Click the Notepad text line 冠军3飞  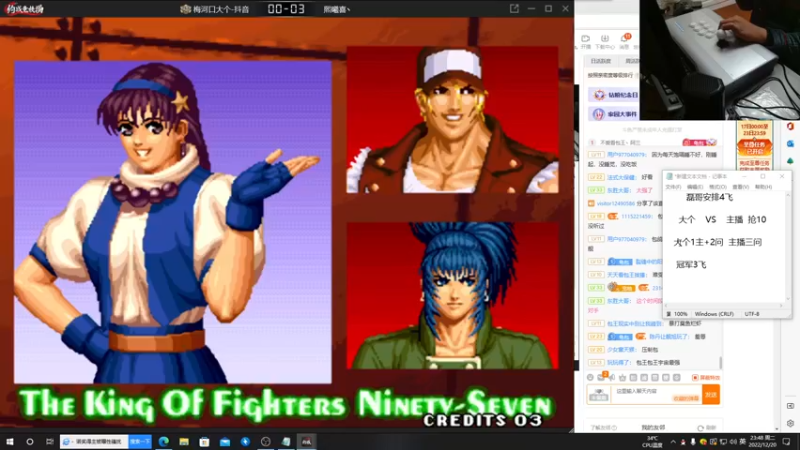691,264
